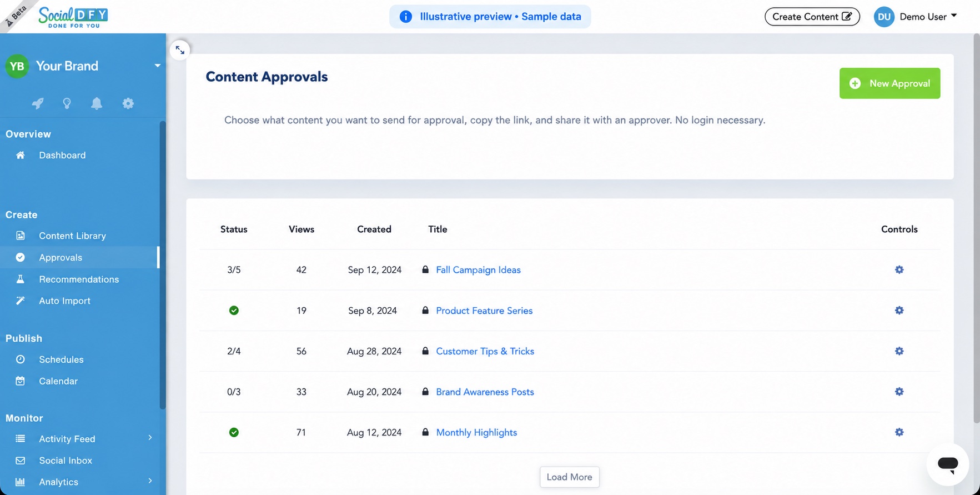Click the lock icon beside Product Feature Series
This screenshot has height=495, width=980.
coord(425,310)
